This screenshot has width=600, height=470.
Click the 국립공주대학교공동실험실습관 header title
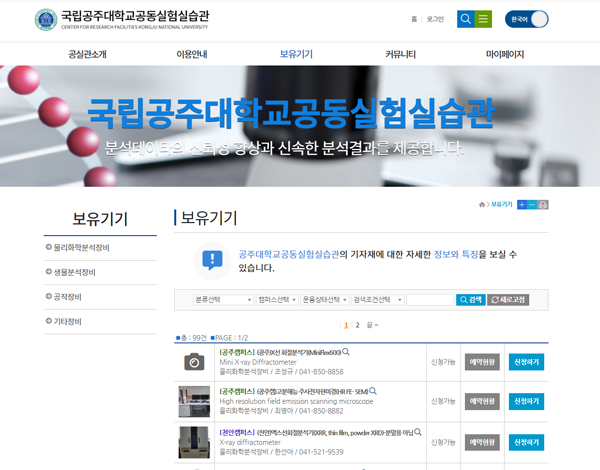pyautogui.click(x=135, y=16)
